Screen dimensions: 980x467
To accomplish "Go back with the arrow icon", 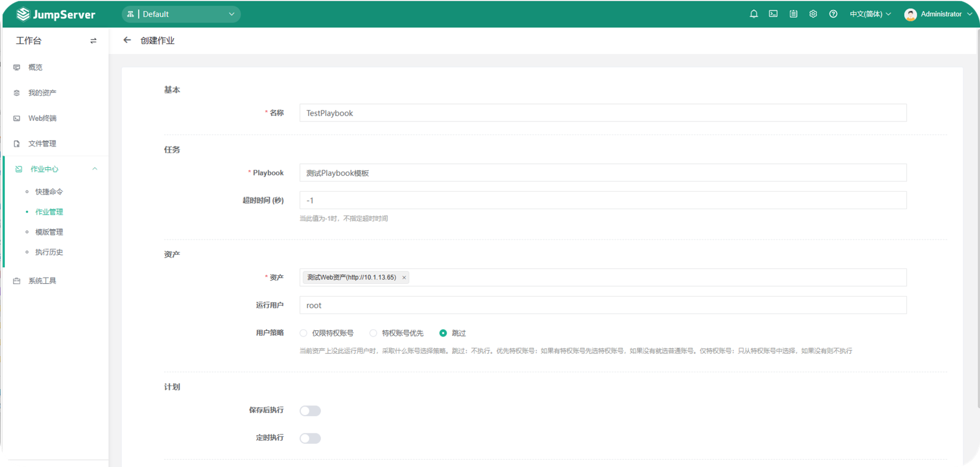I will point(127,40).
